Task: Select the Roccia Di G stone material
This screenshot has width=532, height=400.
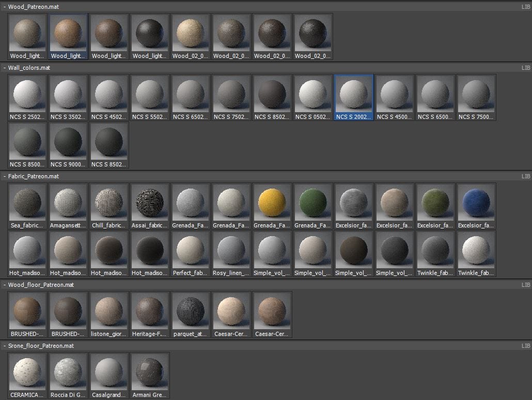Action: [68, 372]
